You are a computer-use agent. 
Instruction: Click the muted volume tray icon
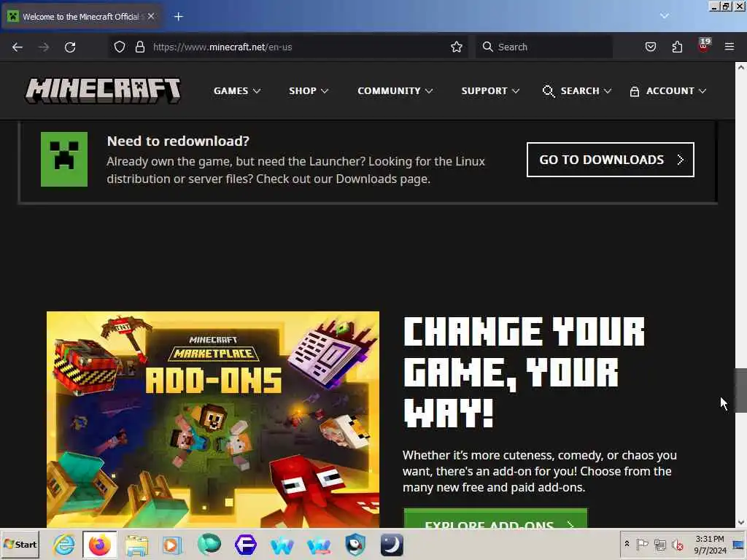click(677, 544)
